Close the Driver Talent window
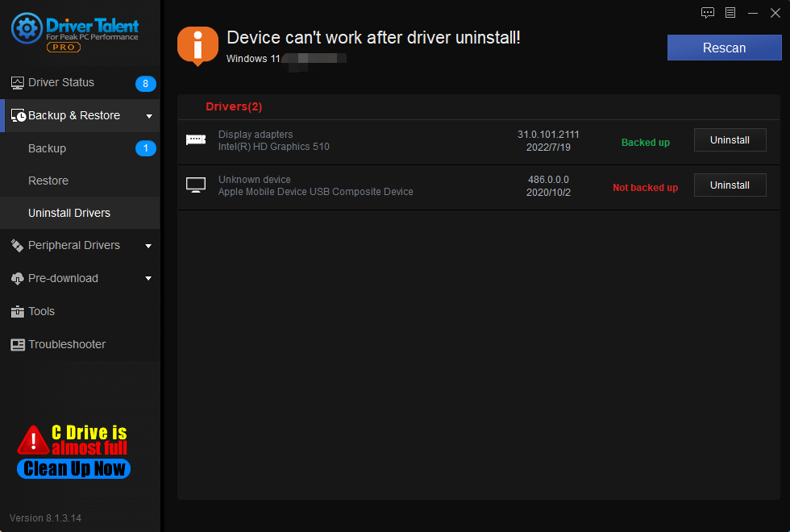The height and width of the screenshot is (532, 790). pyautogui.click(x=775, y=13)
